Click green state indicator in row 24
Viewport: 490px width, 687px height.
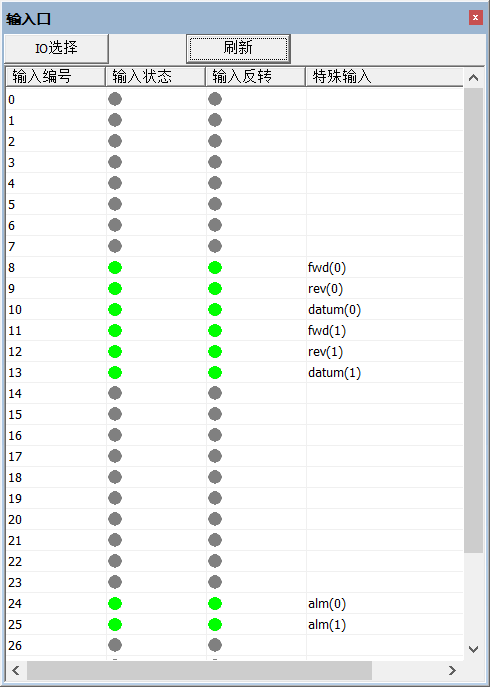pos(115,604)
